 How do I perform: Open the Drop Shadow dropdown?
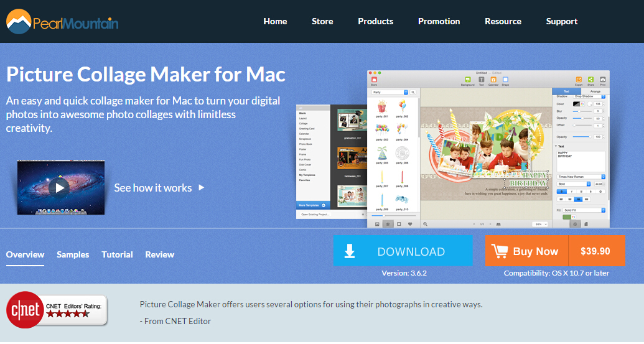589,96
